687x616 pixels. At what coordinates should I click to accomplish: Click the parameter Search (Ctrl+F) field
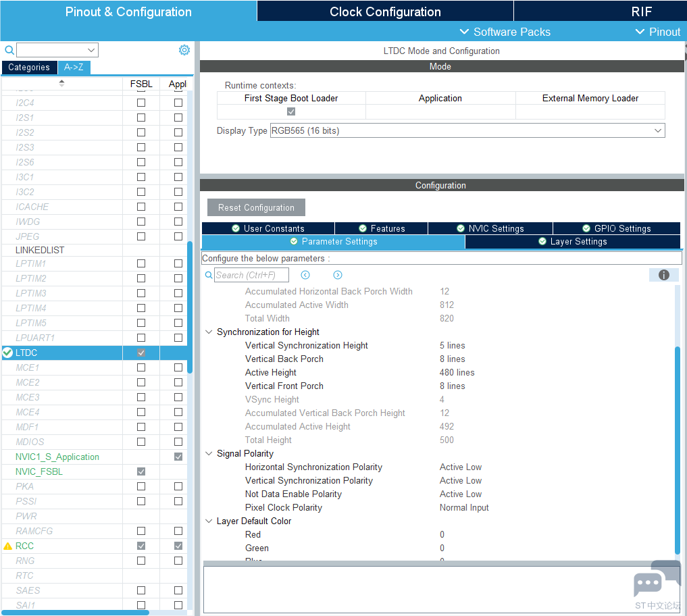(x=251, y=275)
